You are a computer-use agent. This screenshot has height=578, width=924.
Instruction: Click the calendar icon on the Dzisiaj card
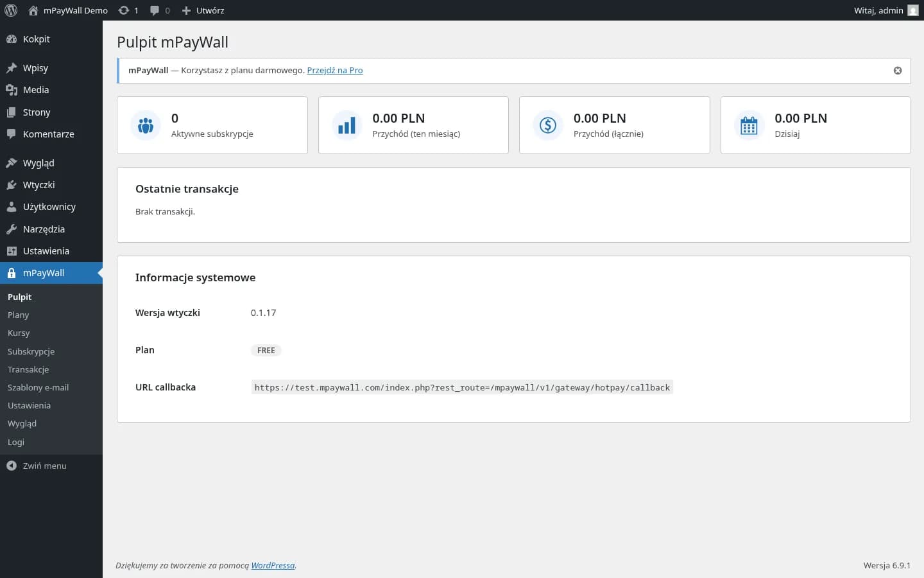click(749, 125)
